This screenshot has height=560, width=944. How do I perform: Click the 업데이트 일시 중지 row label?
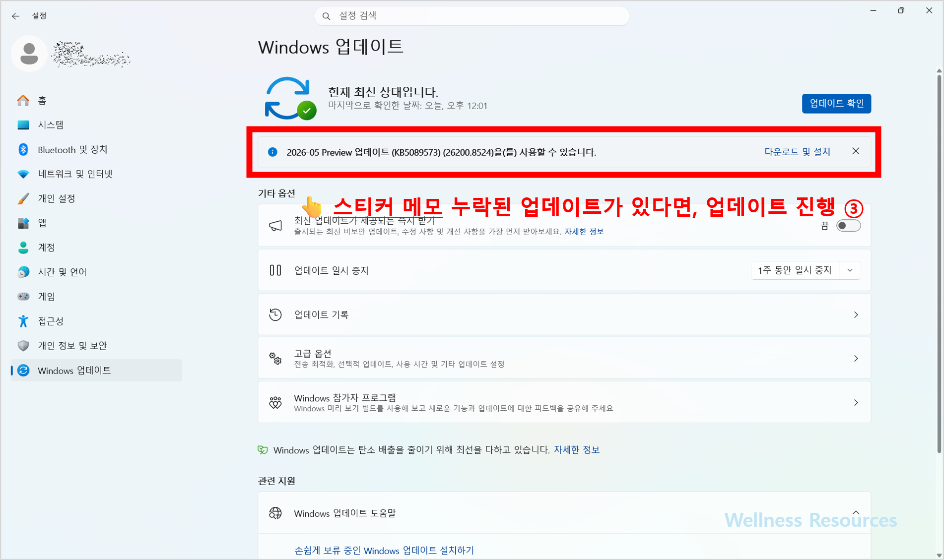pyautogui.click(x=332, y=270)
